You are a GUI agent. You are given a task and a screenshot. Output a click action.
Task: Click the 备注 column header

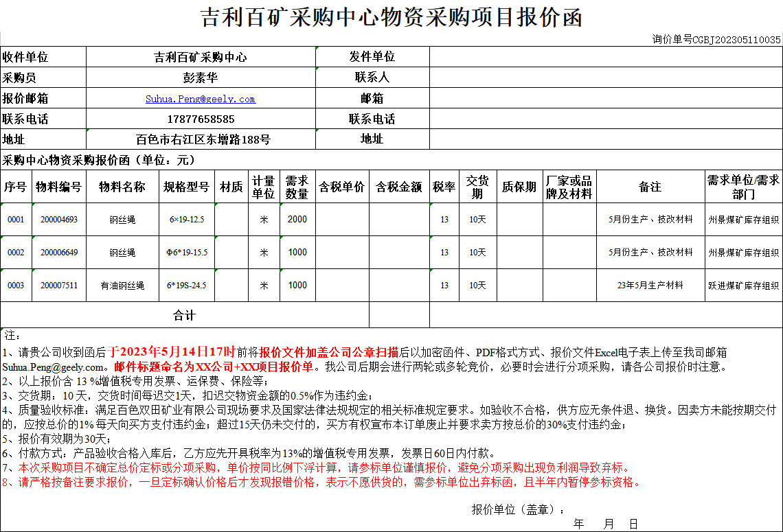tap(650, 187)
